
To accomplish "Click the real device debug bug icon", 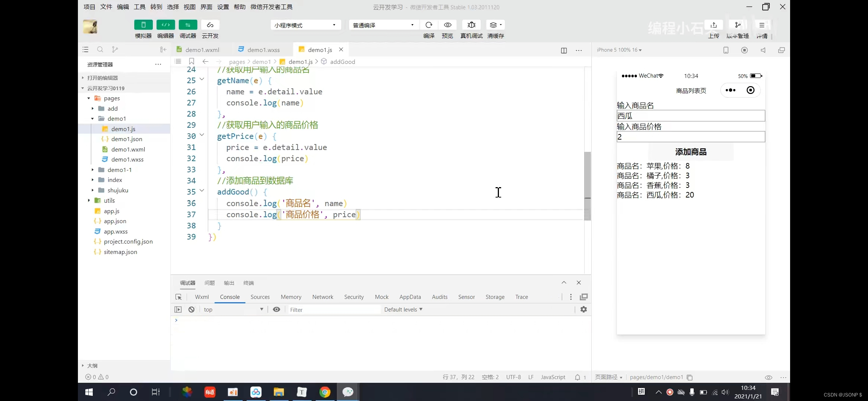I will pos(471,25).
